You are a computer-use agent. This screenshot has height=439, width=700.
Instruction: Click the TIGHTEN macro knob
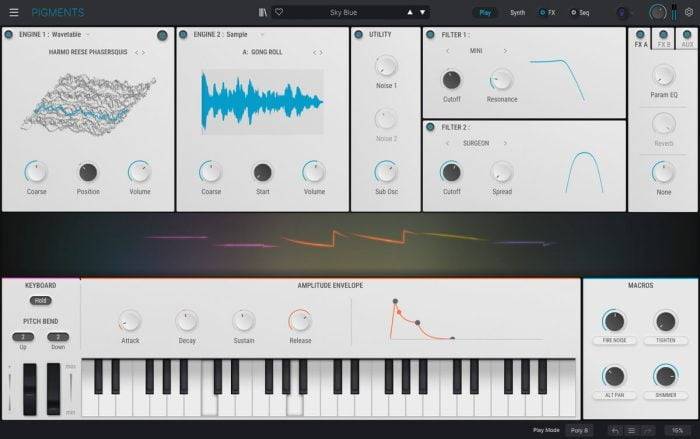[666, 321]
